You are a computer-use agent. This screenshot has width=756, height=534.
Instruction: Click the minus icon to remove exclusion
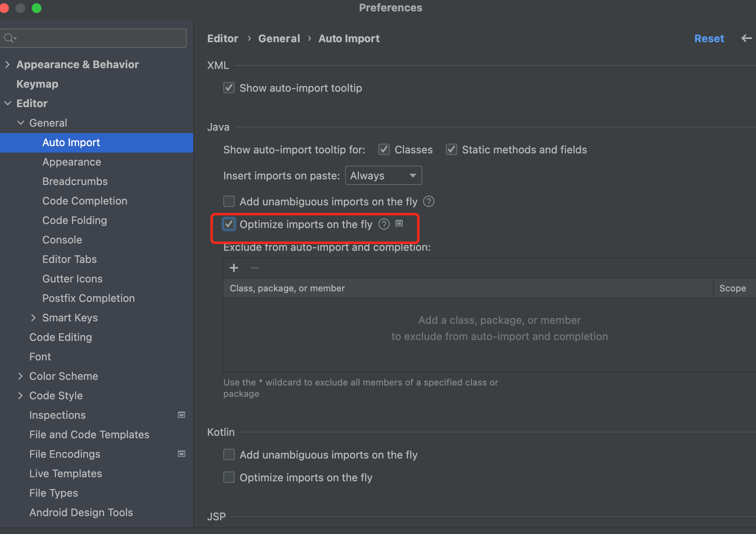255,268
